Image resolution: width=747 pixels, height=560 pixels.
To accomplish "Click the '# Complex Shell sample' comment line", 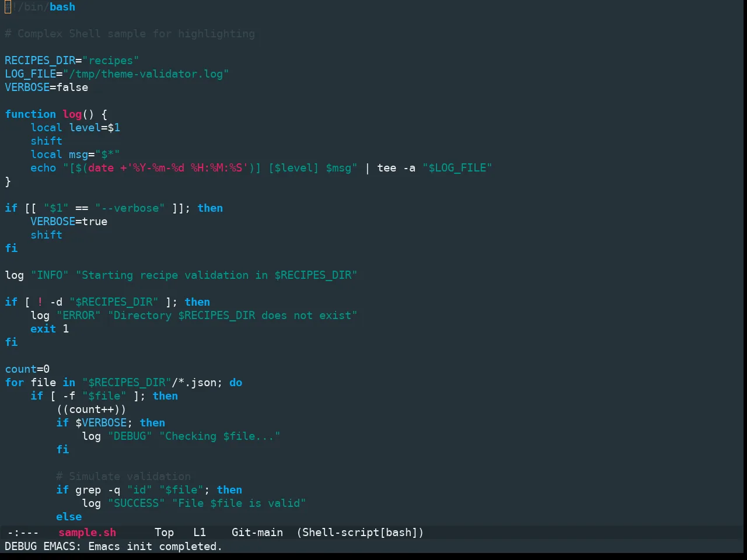I will coord(130,34).
